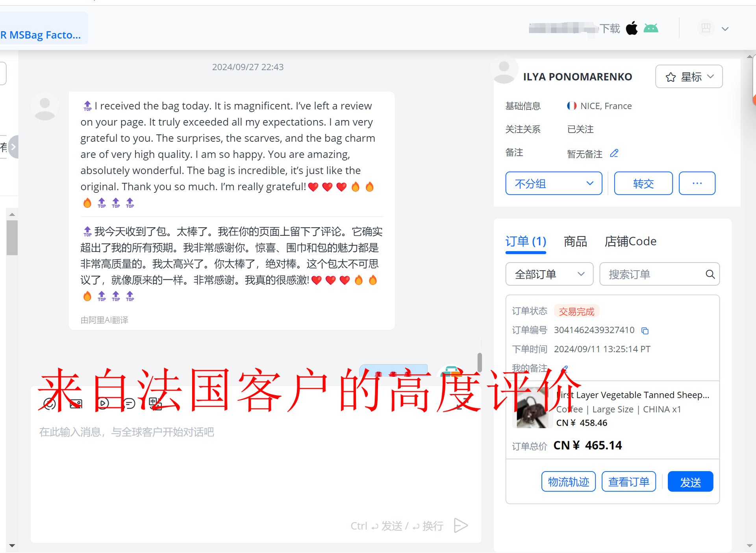Click the customer name ILYA PONOMARENKO
This screenshot has height=553, width=756.
[578, 77]
